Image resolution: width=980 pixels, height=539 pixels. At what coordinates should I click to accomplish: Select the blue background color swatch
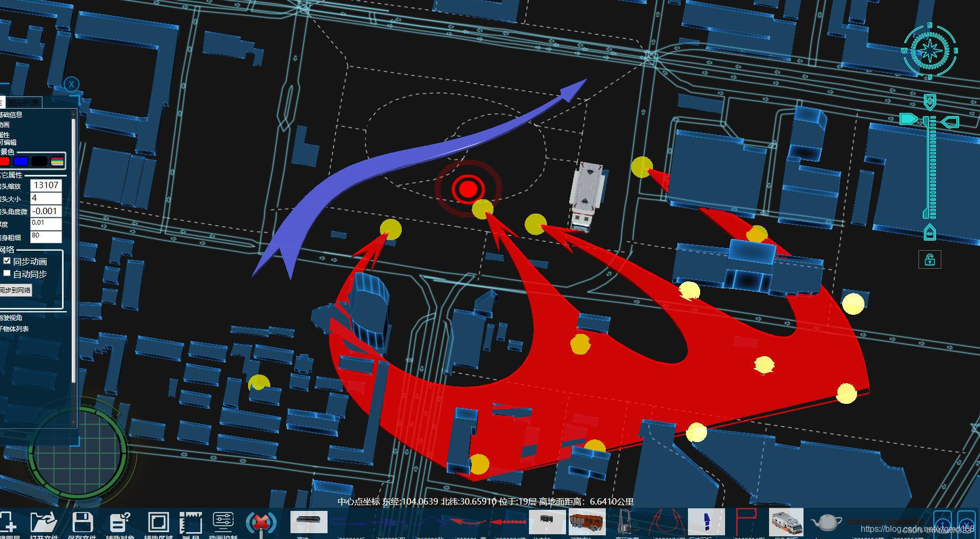21,161
